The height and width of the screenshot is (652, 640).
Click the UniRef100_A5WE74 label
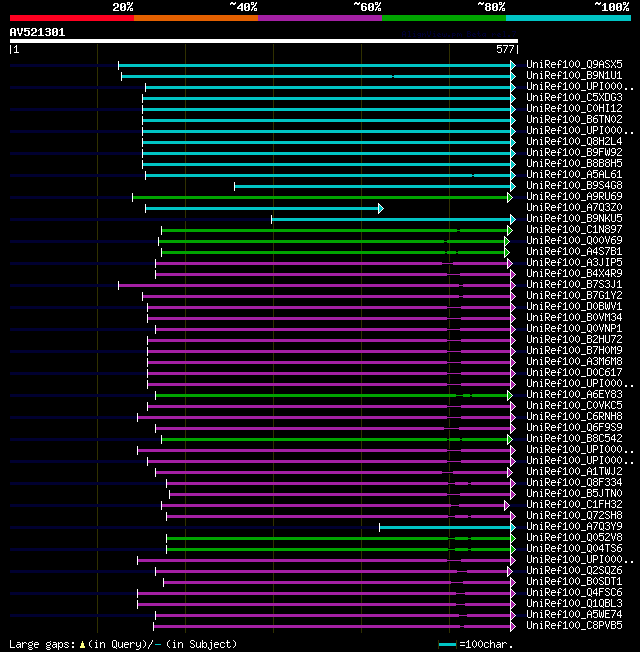(x=574, y=615)
